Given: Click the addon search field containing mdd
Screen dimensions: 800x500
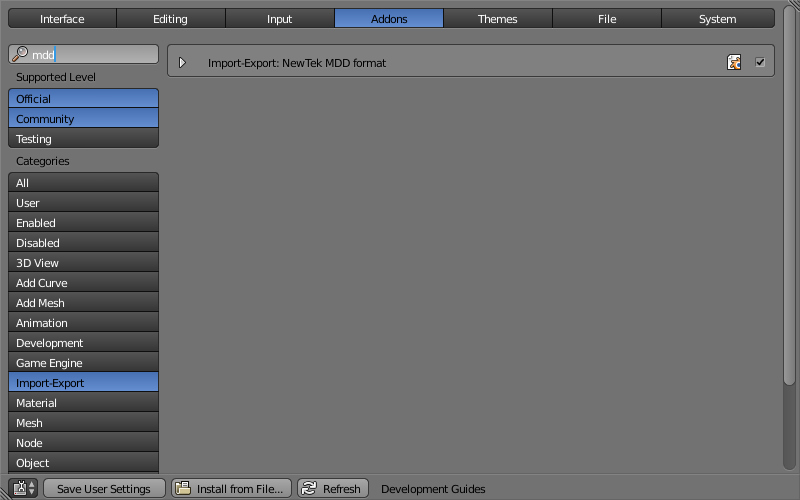Looking at the screenshot, I should coord(83,54).
